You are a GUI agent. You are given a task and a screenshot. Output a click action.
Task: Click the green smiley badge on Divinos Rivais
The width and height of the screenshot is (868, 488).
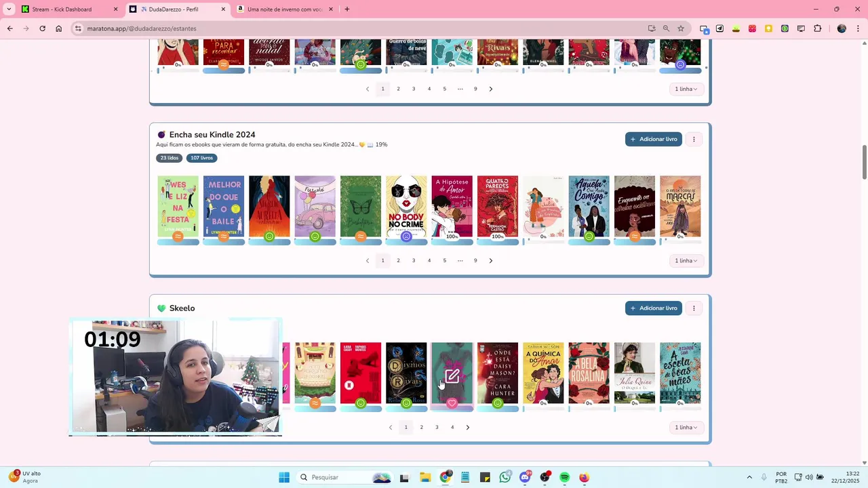pyautogui.click(x=406, y=403)
